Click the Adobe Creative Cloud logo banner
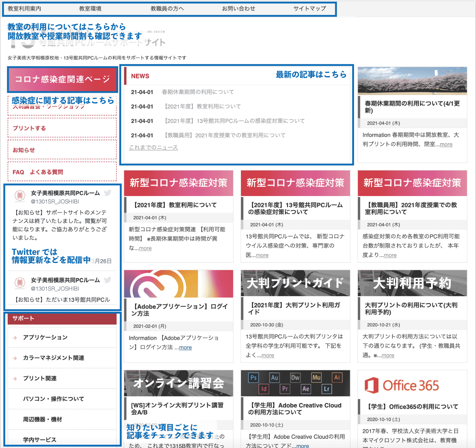 [178, 283]
